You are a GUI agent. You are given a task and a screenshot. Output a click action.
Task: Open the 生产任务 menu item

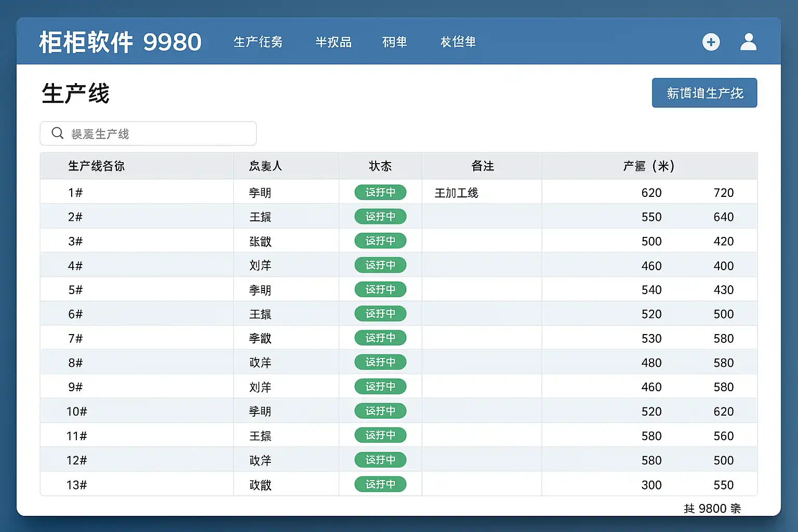tap(258, 42)
